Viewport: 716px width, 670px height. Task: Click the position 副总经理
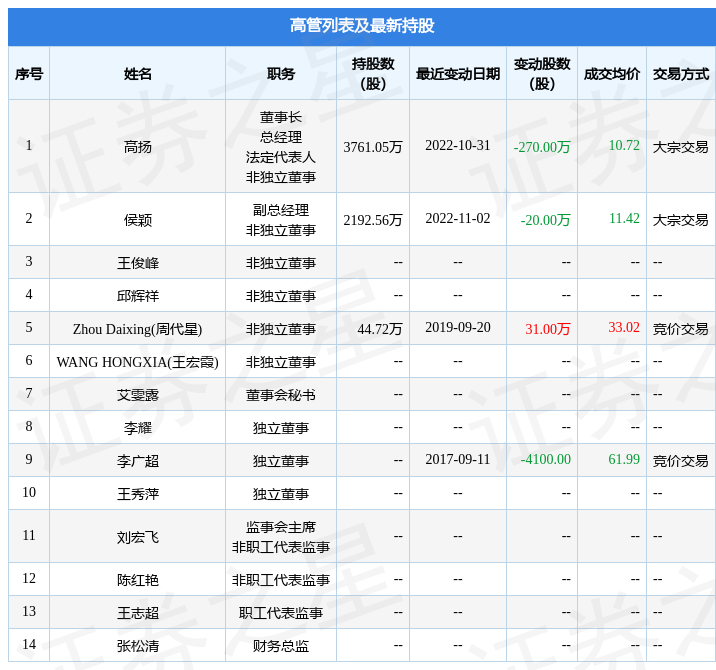tap(281, 210)
